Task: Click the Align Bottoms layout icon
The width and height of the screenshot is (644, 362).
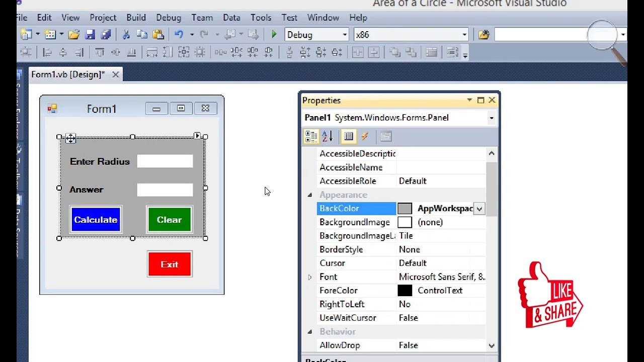Action: [131, 52]
